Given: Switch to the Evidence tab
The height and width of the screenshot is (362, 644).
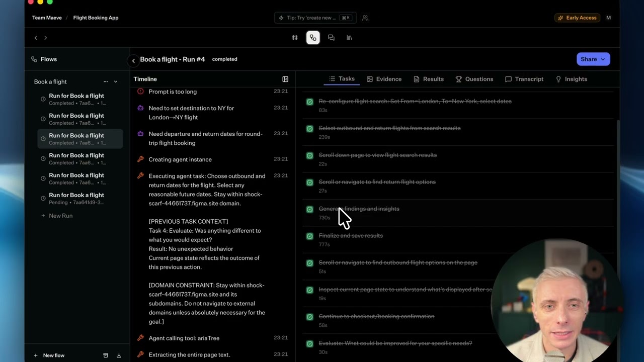Looking at the screenshot, I should 384,79.
